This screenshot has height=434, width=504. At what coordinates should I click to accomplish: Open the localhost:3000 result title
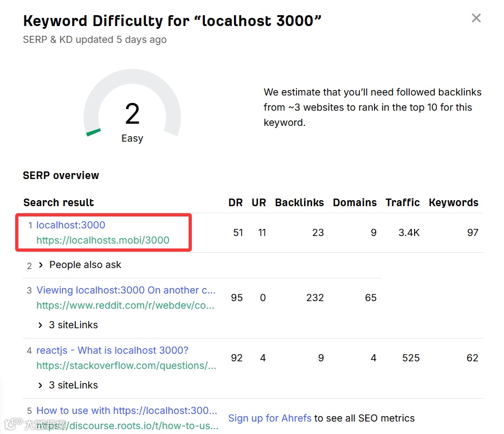(70, 225)
